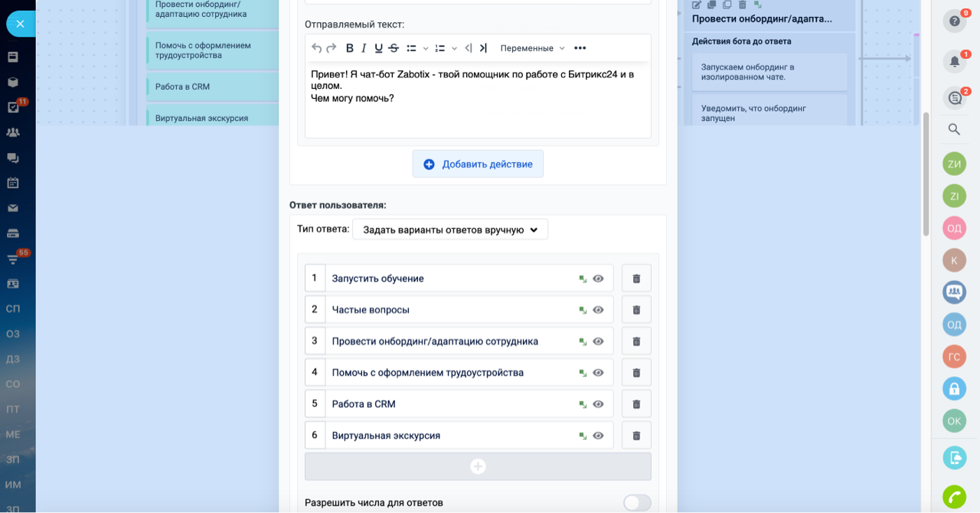Select 'Работа в CRM' node on canvas
The image size is (980, 513).
[x=211, y=87]
